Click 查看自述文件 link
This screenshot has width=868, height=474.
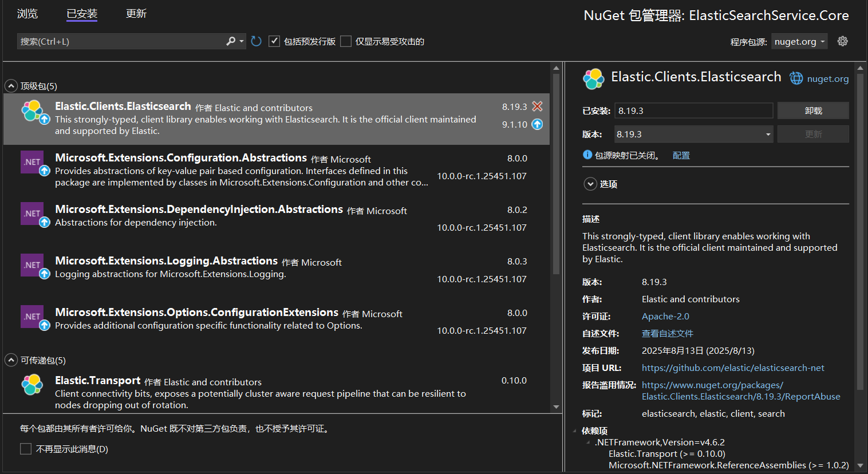pos(668,333)
